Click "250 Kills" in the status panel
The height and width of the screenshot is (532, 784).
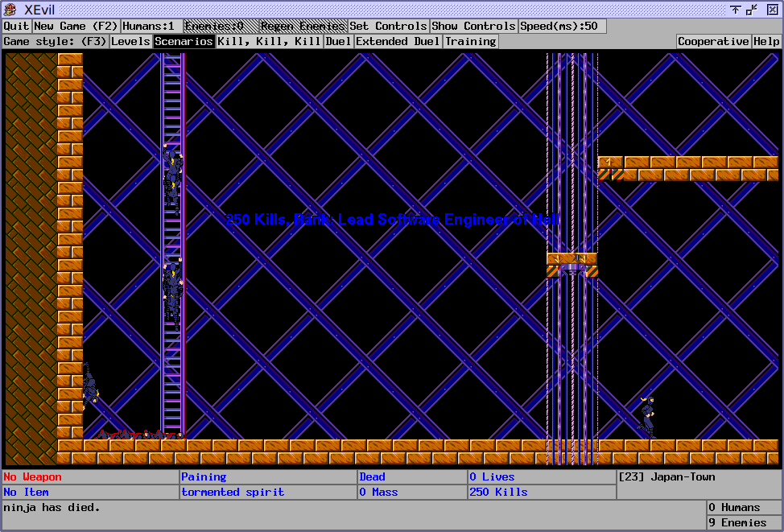tap(498, 493)
